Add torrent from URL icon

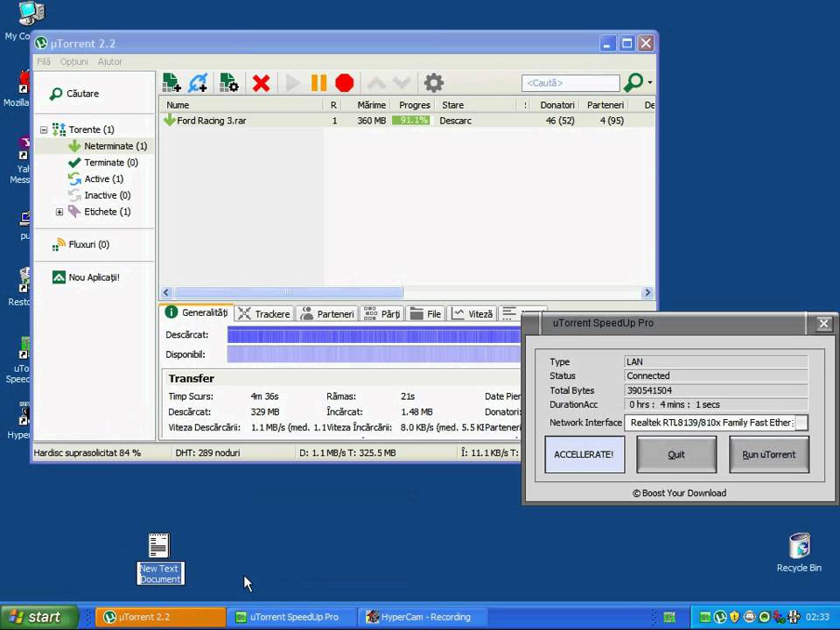click(198, 83)
